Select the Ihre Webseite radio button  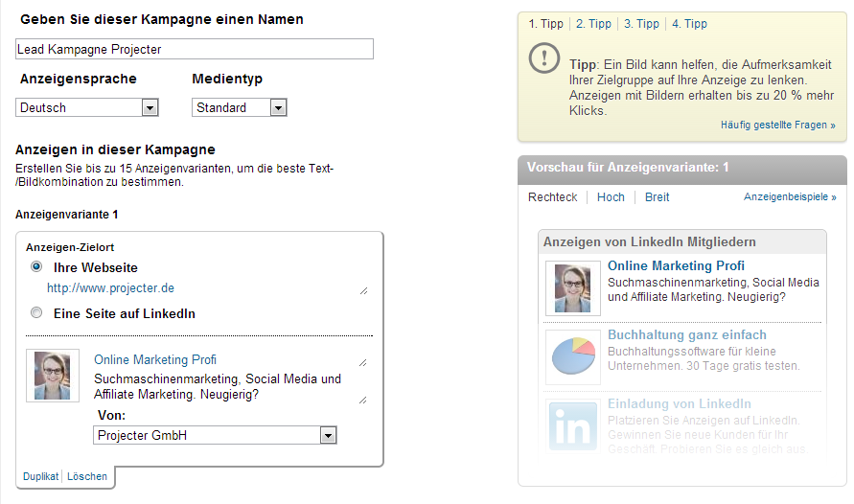click(x=36, y=266)
